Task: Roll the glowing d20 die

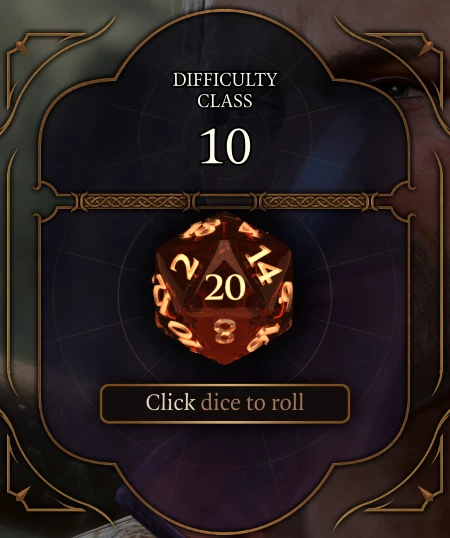Action: click(224, 288)
